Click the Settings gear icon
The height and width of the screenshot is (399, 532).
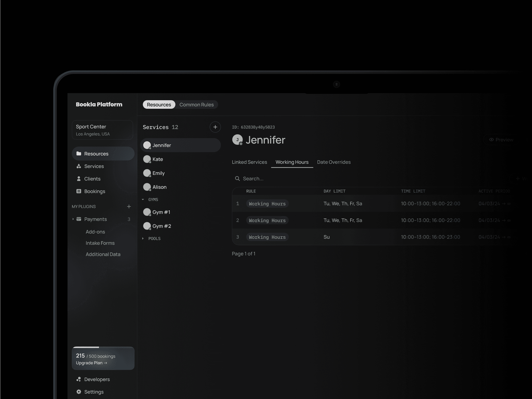click(x=79, y=392)
